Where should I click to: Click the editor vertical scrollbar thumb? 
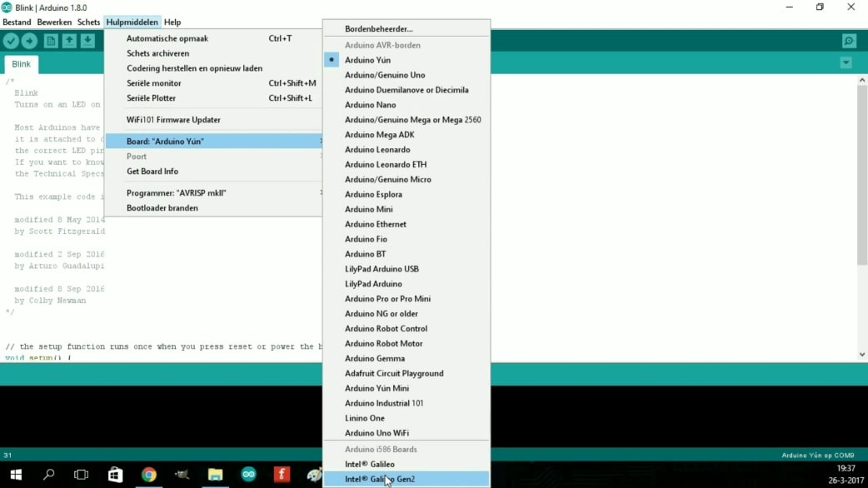pos(862,175)
